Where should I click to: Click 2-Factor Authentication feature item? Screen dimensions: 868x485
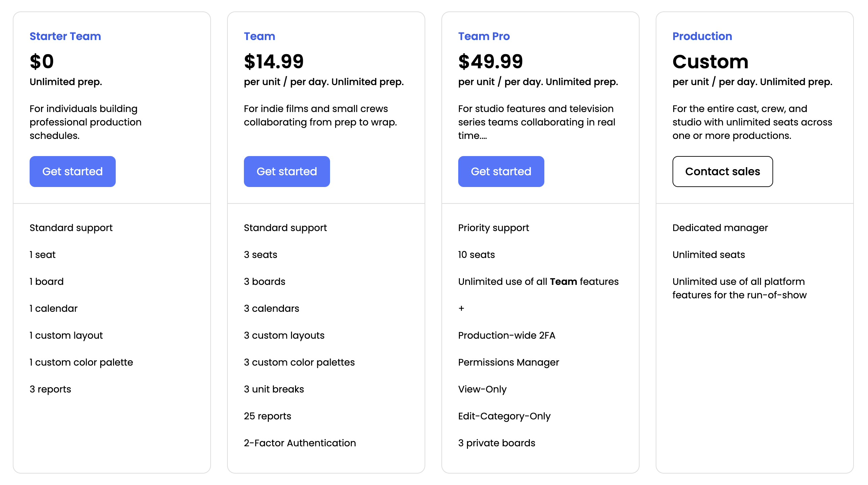coord(300,443)
